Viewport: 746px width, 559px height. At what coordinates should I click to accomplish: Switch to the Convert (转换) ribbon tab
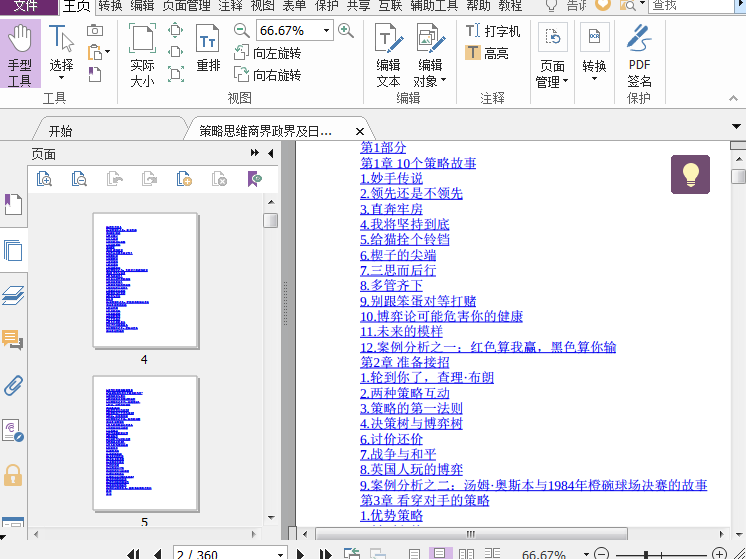pyautogui.click(x=110, y=6)
